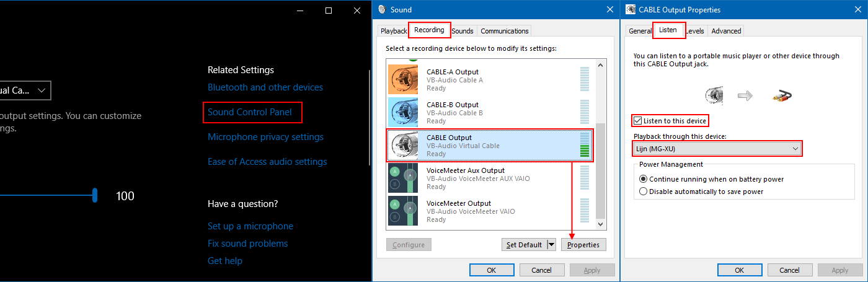Click the Configure button
Image resolution: width=868 pixels, height=282 pixels.
pos(409,245)
